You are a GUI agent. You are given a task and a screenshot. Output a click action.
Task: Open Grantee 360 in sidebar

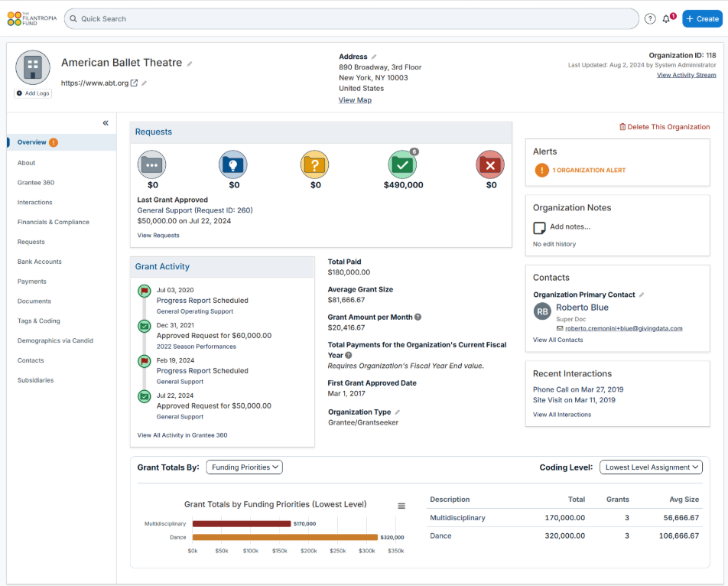36,183
